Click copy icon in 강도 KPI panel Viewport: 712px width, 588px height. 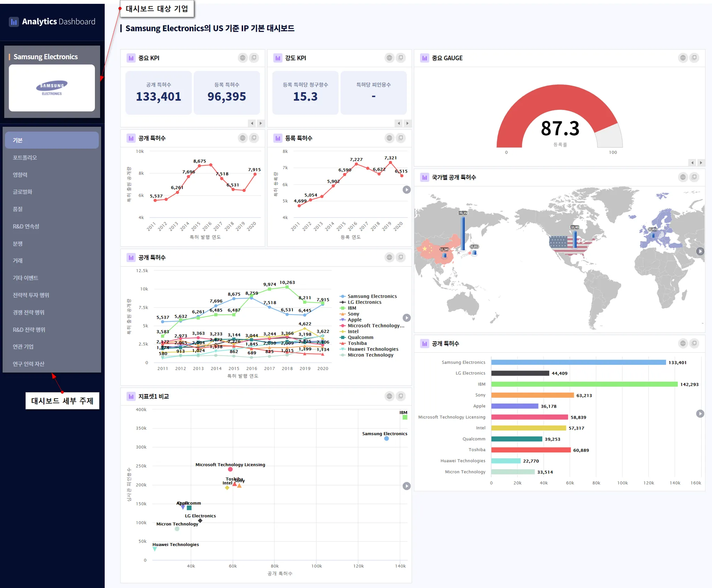pyautogui.click(x=401, y=58)
